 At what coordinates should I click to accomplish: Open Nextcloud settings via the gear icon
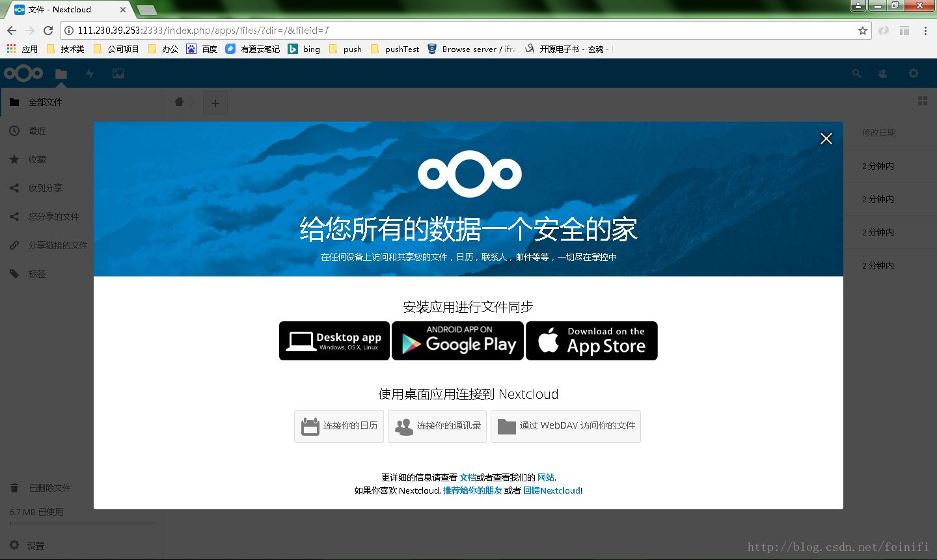914,73
